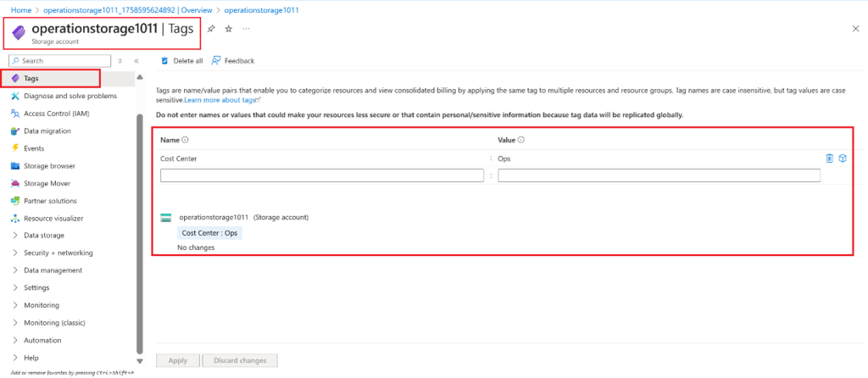Open the operationstorage1011_1758595624892 Overview breadcrumb
The image size is (868, 378).
click(x=126, y=10)
